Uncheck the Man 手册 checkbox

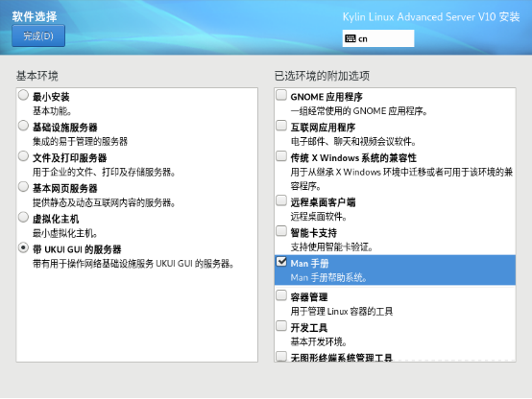pos(281,262)
